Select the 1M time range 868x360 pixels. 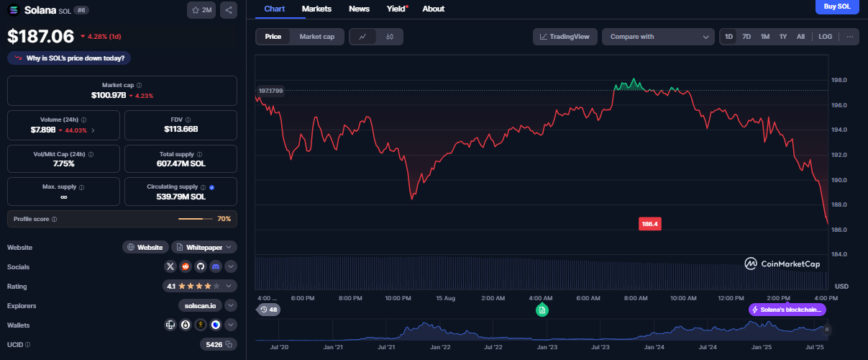pos(765,37)
